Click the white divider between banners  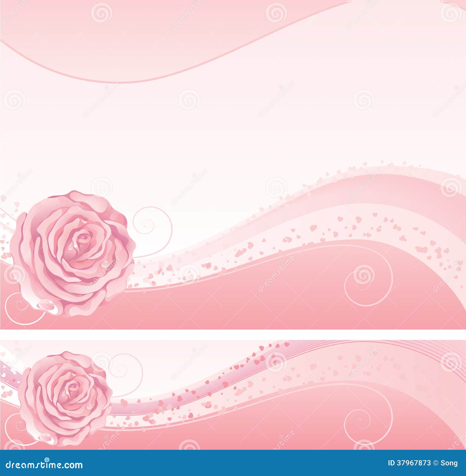(x=233, y=334)
